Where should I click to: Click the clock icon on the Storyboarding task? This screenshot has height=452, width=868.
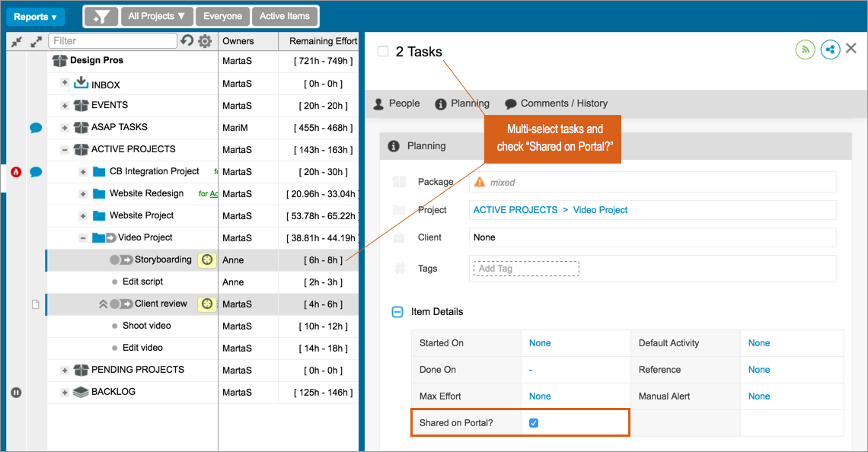[206, 259]
